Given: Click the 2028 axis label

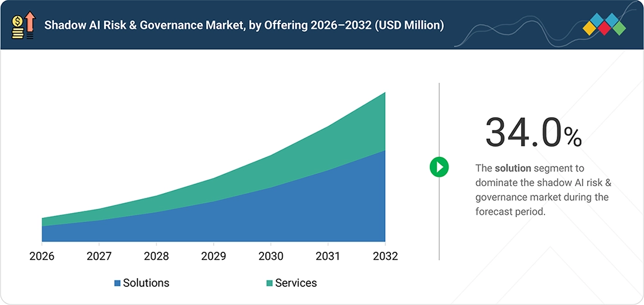Looking at the screenshot, I should pos(156,256).
